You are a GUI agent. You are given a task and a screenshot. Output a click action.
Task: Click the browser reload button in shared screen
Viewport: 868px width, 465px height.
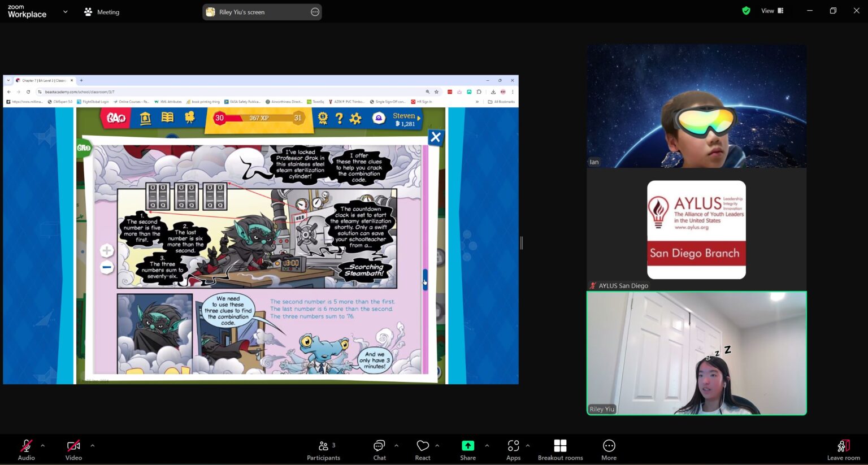28,92
